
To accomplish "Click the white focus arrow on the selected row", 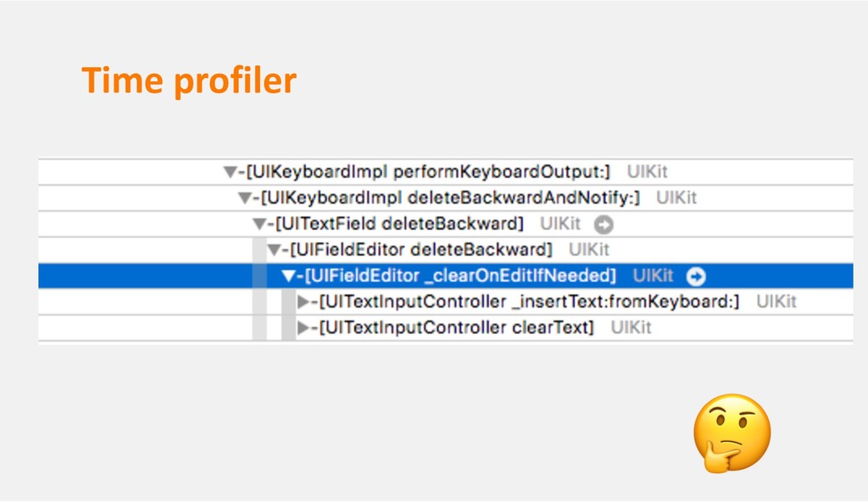I will point(696,276).
